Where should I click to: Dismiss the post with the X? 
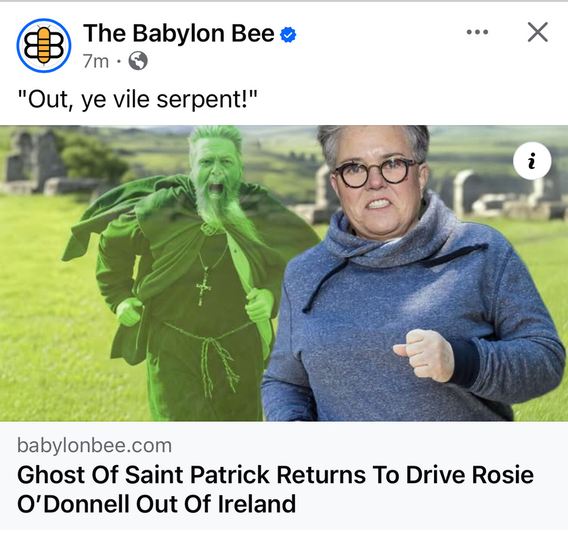click(x=538, y=32)
